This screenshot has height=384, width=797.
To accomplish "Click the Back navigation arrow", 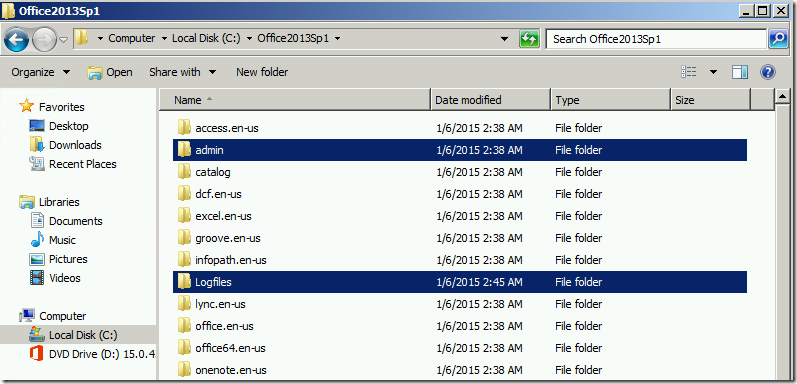I will (16, 39).
